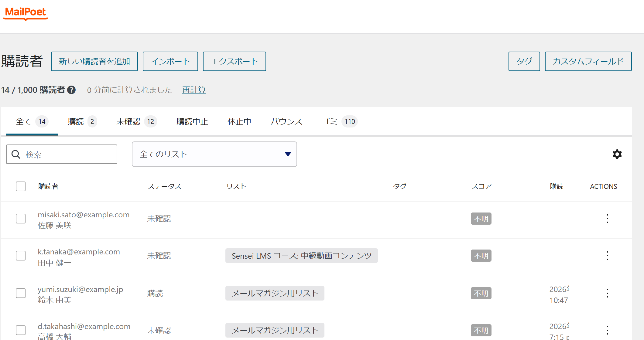Select the misaki.sato@example.com row checkbox
This screenshot has width=644, height=340.
click(x=21, y=219)
